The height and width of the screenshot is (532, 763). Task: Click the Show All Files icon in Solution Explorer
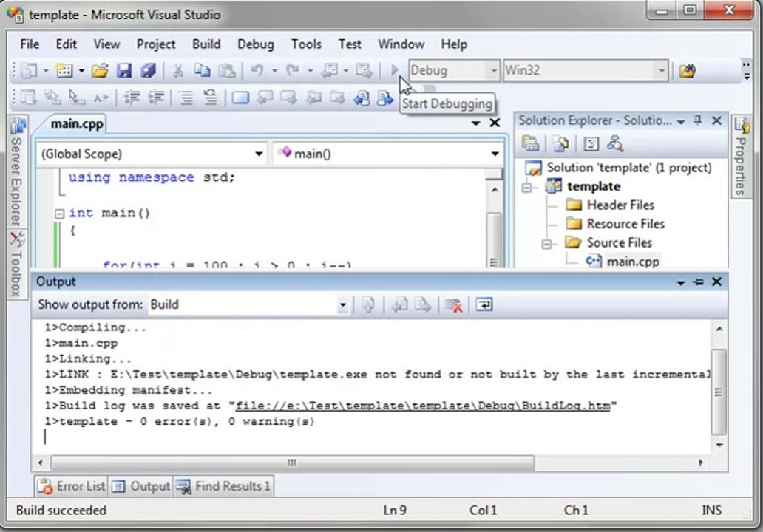pos(560,143)
